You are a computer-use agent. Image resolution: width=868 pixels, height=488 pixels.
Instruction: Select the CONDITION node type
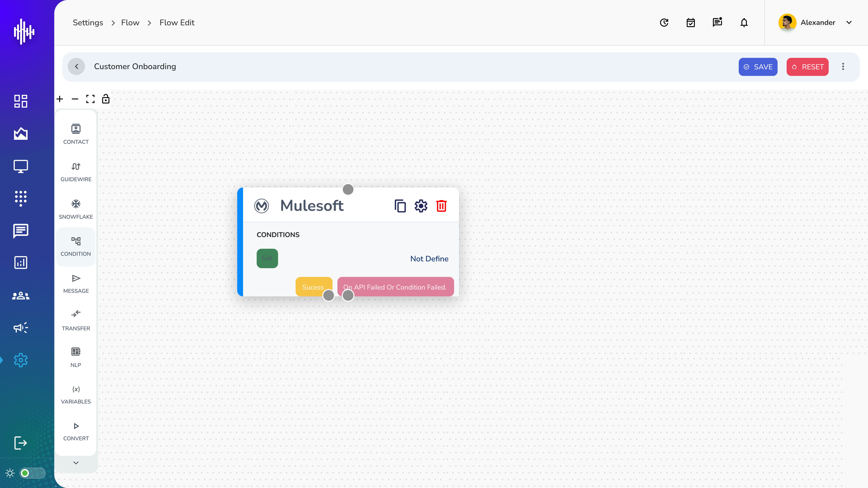(76, 247)
